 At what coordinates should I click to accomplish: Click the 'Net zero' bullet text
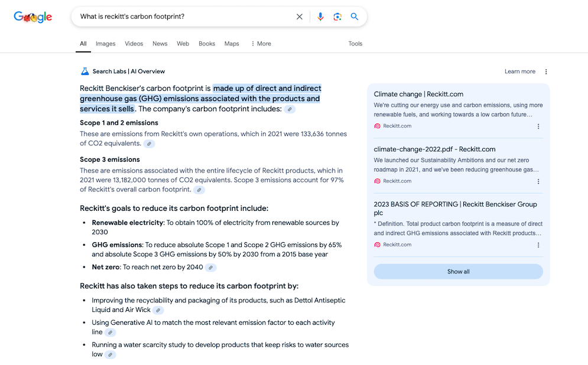coord(106,268)
